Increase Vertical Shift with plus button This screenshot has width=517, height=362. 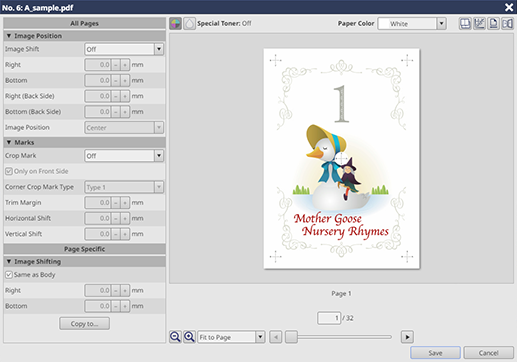click(x=125, y=234)
